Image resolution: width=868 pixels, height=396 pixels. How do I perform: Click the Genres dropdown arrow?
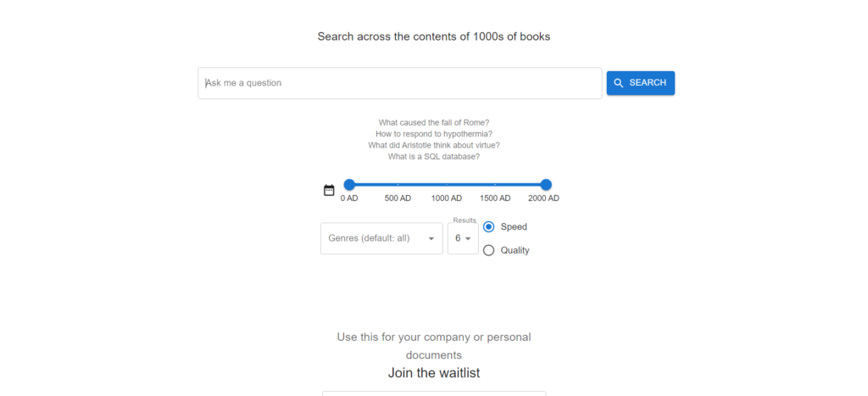tap(431, 238)
